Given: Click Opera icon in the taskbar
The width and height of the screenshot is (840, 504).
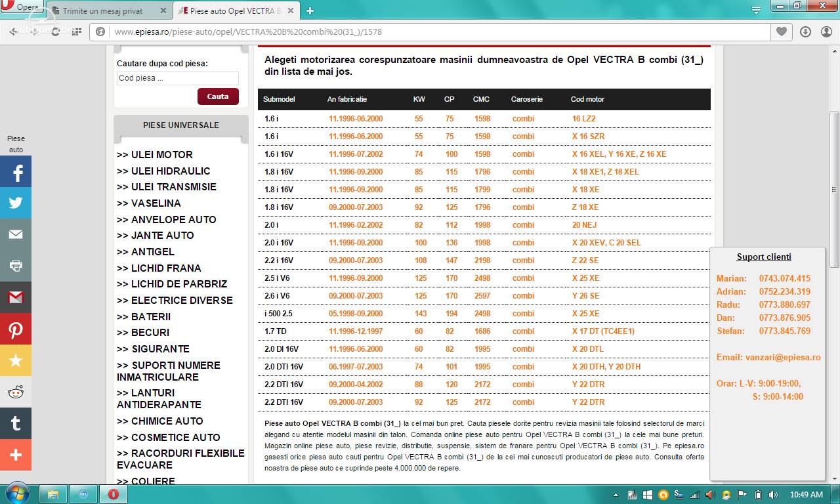Looking at the screenshot, I should (x=114, y=493).
